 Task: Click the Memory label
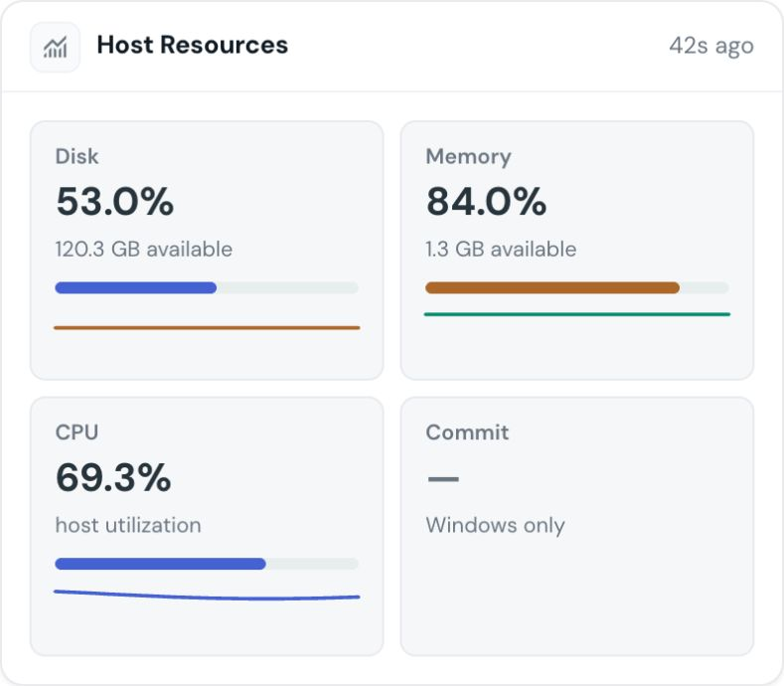pos(468,157)
